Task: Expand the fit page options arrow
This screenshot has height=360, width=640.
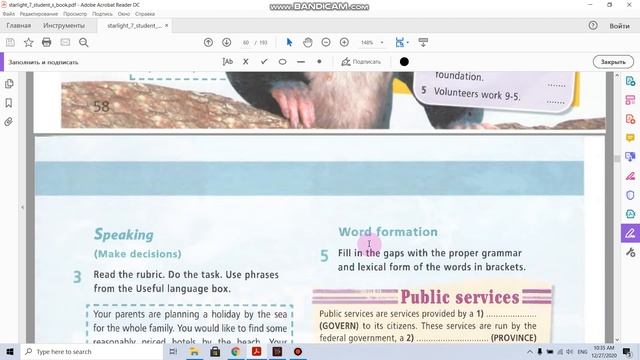Action: tap(408, 42)
